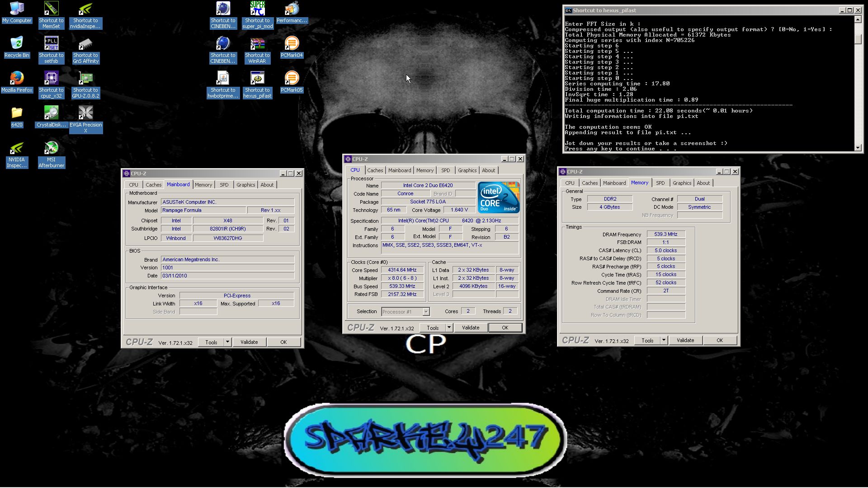This screenshot has width=868, height=488.
Task: Click Validate in the center CPU-Z window
Action: tap(471, 328)
